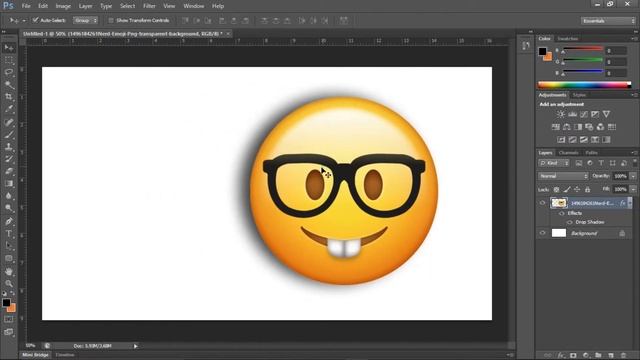Image resolution: width=640 pixels, height=360 pixels.
Task: Toggle the Auto-Select checkbox
Action: [36, 20]
